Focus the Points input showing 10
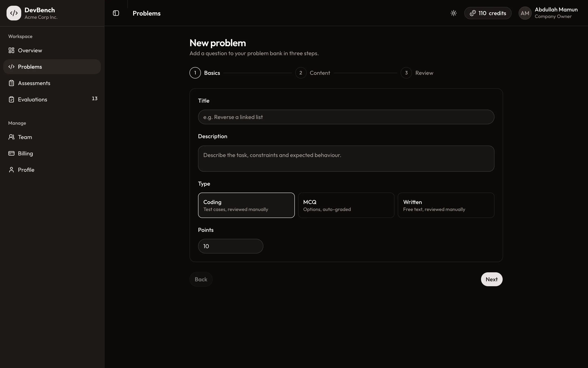This screenshot has height=368, width=588. click(x=231, y=246)
